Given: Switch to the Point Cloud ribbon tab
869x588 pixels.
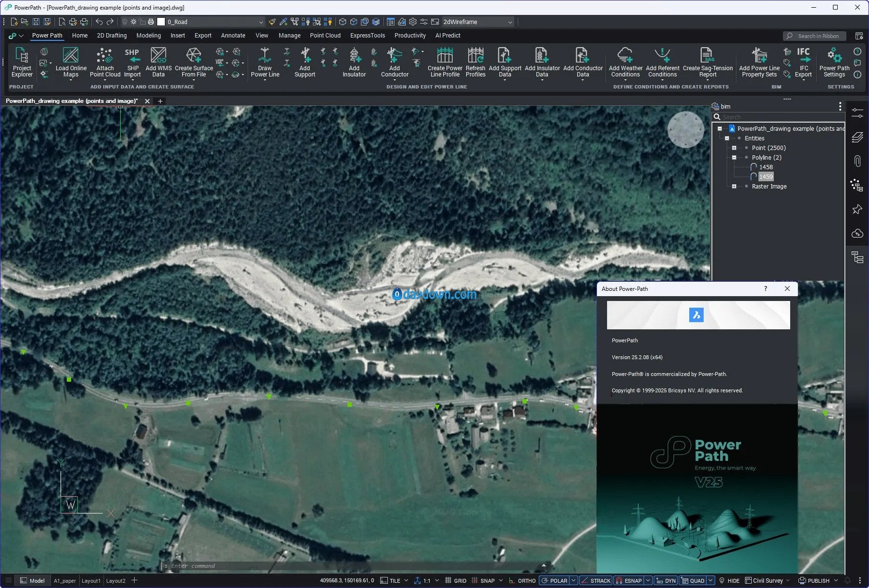Looking at the screenshot, I should pos(325,36).
